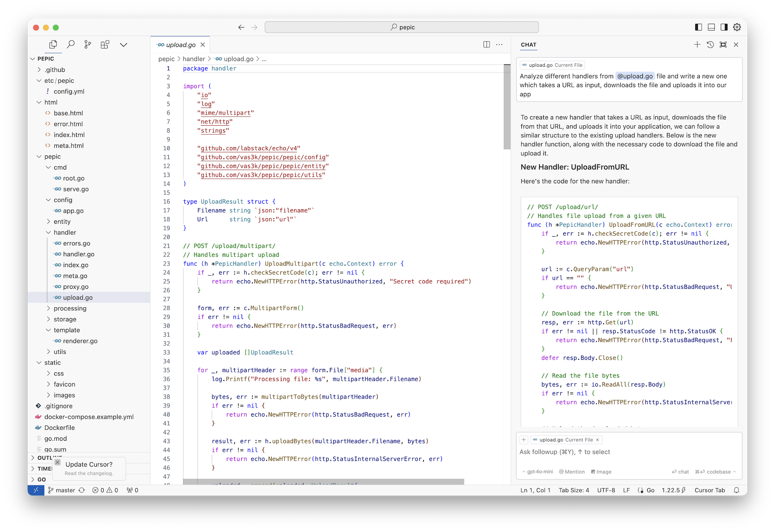Split the editor right
This screenshot has height=532, width=775.
coord(487,44)
